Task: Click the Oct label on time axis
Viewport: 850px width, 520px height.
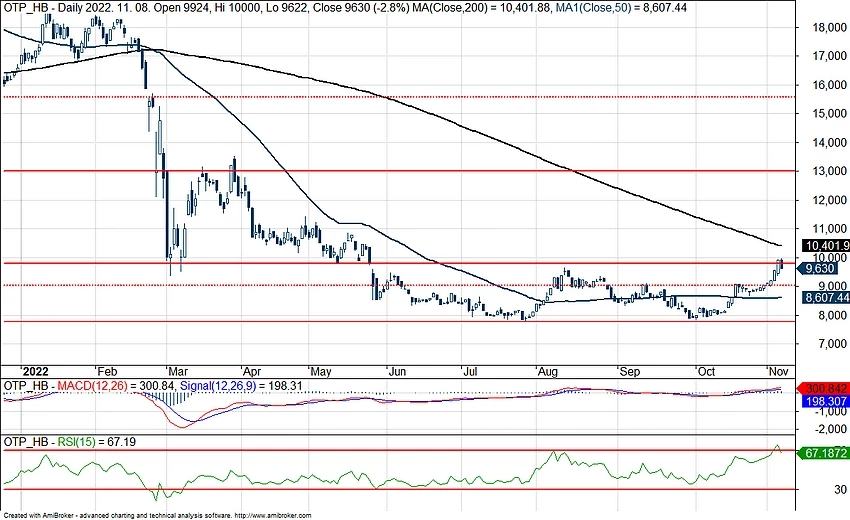Action: [706, 371]
